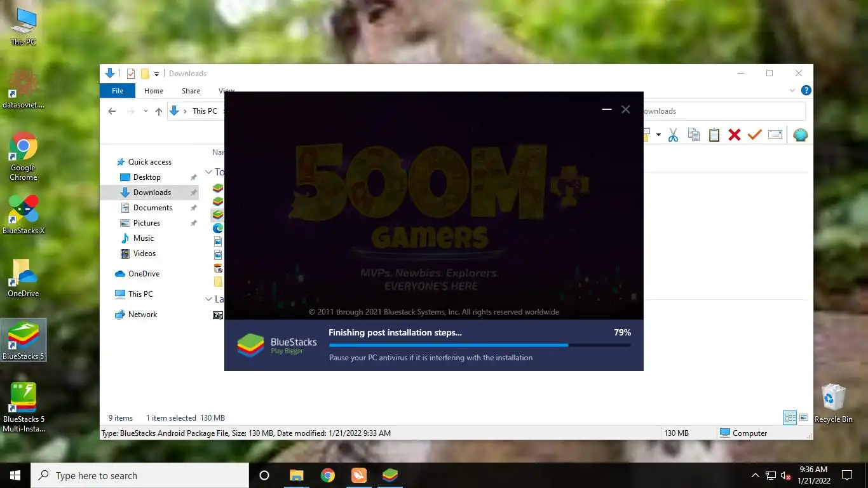Select the Cut scissors icon in Explorer toolbar
This screenshot has width=868, height=488.
point(674,135)
